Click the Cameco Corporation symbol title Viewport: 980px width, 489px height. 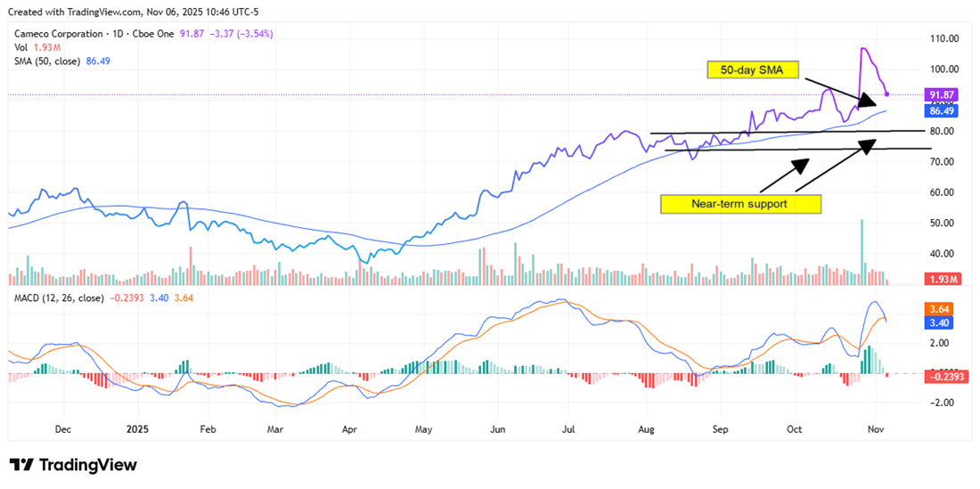pos(59,34)
